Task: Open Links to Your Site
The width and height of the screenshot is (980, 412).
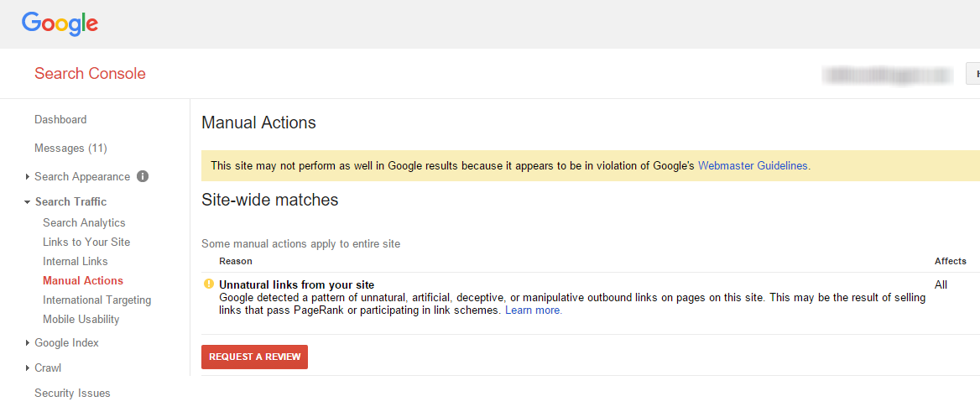Action: 86,242
